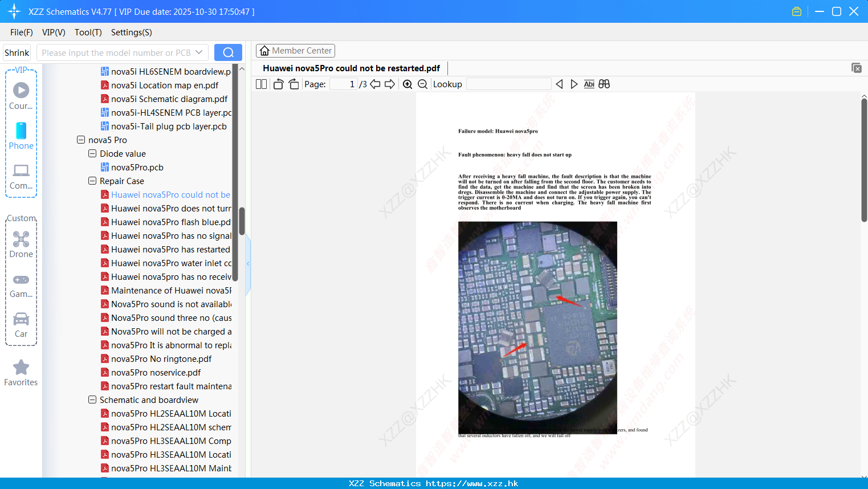Collapse the Diode value node

[92, 153]
